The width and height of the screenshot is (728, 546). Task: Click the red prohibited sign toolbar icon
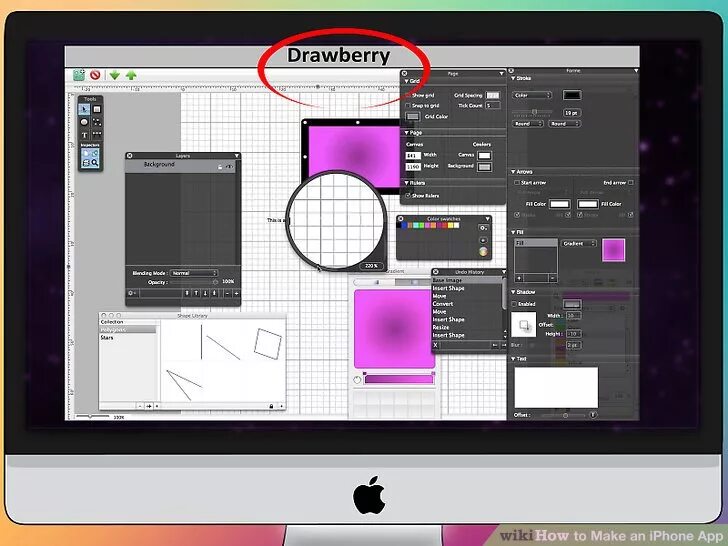(95, 75)
